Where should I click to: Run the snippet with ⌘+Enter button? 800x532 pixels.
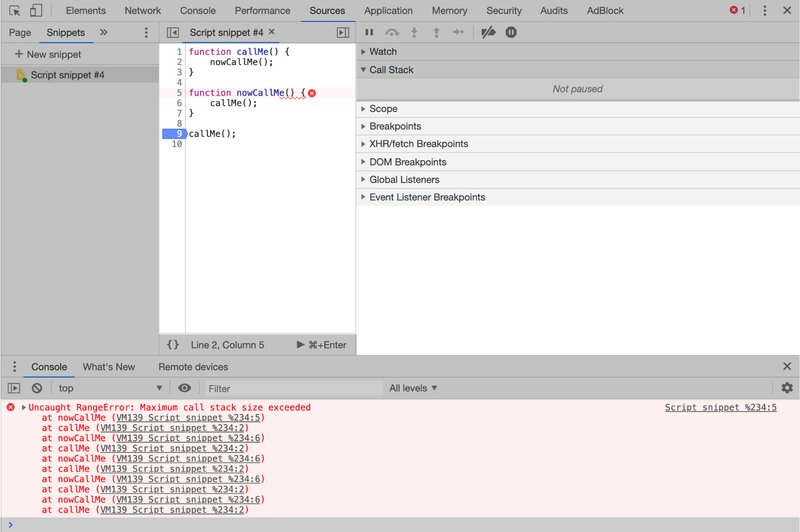tap(321, 345)
